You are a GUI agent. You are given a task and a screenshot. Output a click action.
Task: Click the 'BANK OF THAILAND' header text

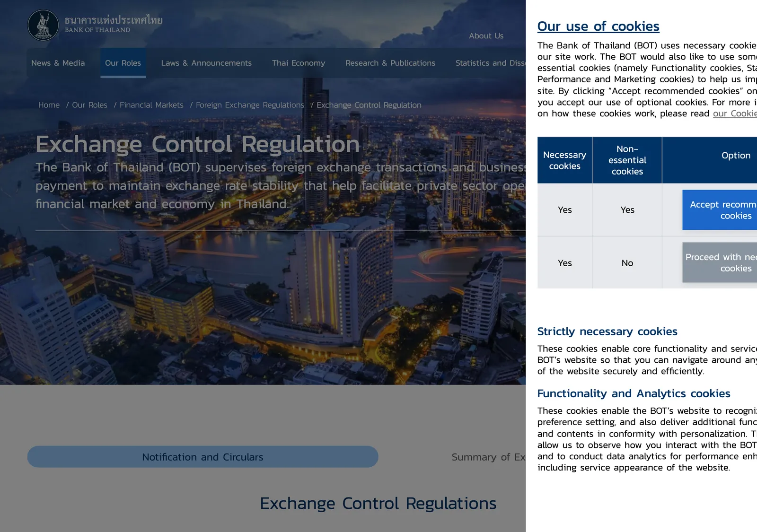[x=97, y=30]
